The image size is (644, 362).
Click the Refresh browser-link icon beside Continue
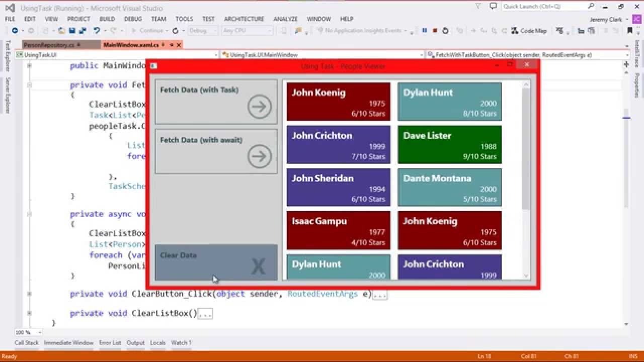175,31
